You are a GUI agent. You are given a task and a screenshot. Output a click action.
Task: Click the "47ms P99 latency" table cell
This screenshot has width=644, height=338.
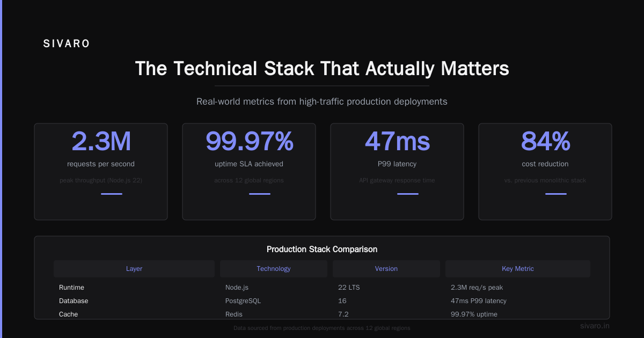[x=479, y=301]
